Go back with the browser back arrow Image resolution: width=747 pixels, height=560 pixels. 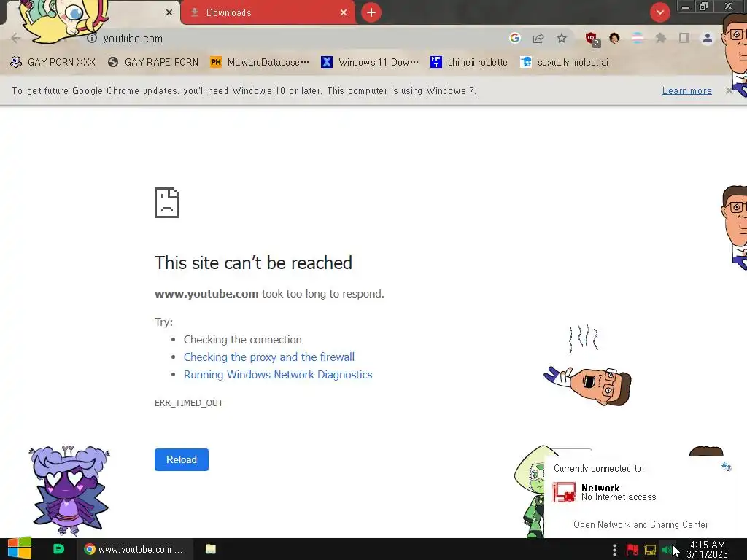(16, 38)
